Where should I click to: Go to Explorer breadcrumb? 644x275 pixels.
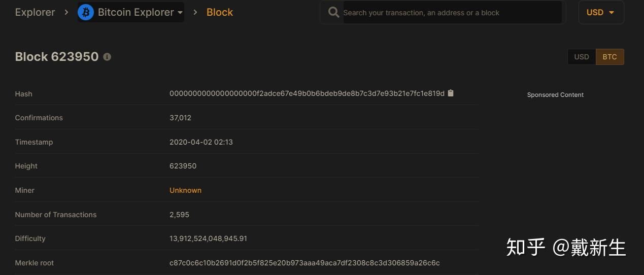tap(35, 12)
